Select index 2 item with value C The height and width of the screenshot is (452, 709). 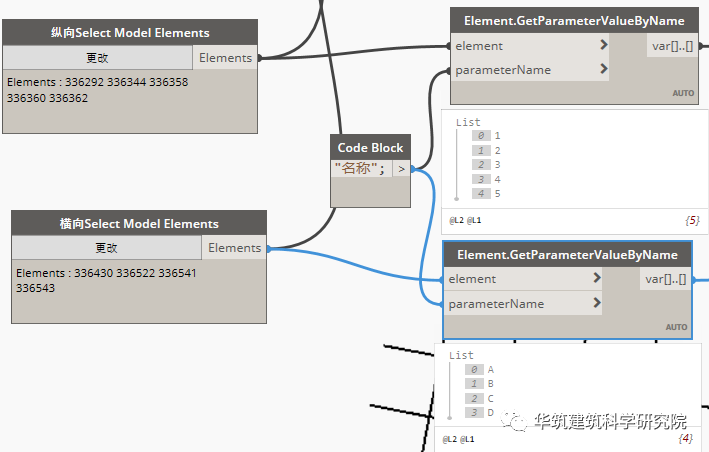[x=480, y=398]
